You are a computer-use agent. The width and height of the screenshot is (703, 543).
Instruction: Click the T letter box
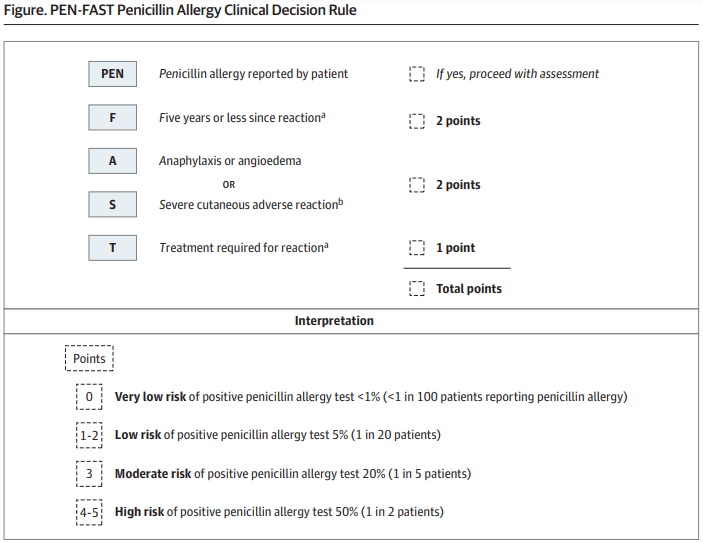[x=112, y=248]
